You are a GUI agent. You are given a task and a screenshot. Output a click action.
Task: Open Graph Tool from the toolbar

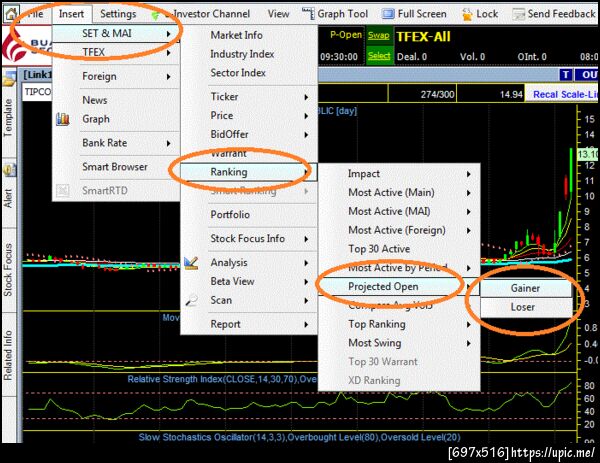point(342,14)
